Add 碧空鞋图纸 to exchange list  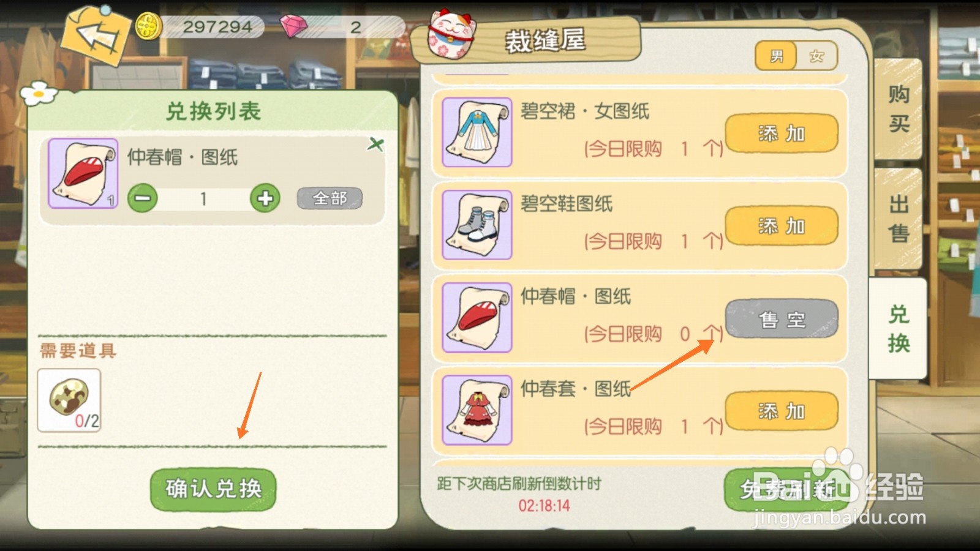click(782, 226)
